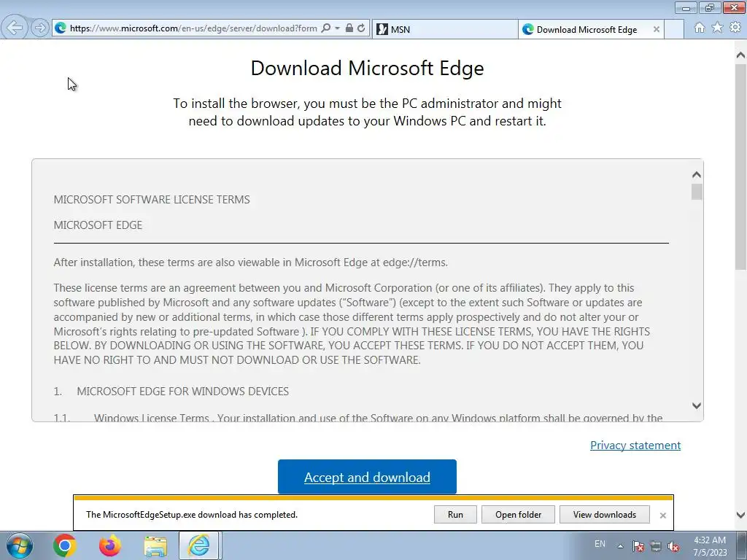Restore down the browser window
This screenshot has height=560, width=747.
710,7
